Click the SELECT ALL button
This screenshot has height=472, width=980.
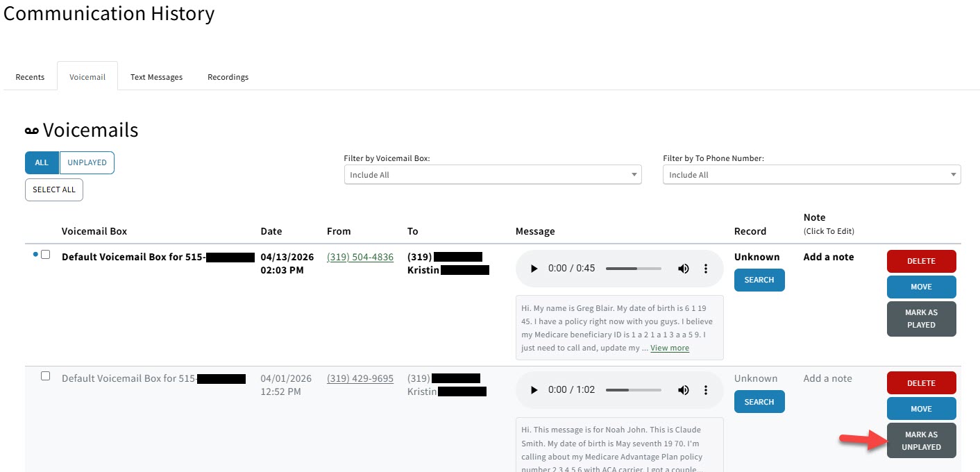pos(54,189)
